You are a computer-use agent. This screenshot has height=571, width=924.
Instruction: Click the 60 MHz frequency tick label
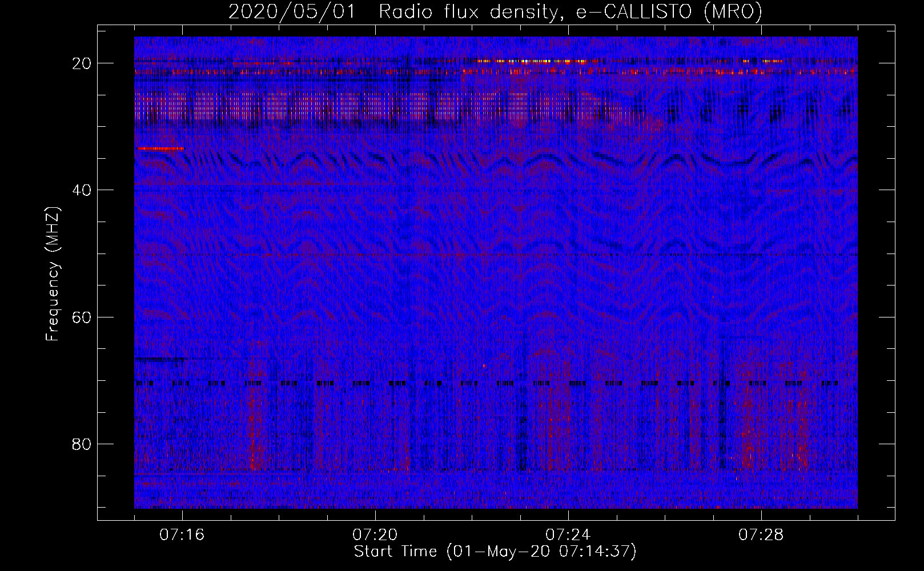82,316
